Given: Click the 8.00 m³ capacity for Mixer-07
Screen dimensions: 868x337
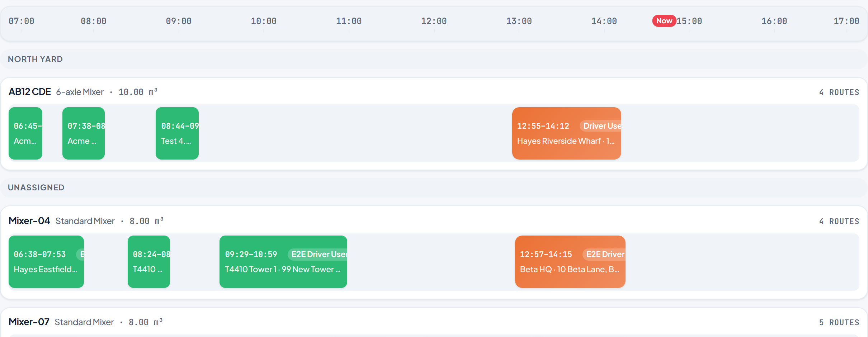Looking at the screenshot, I should click(146, 322).
